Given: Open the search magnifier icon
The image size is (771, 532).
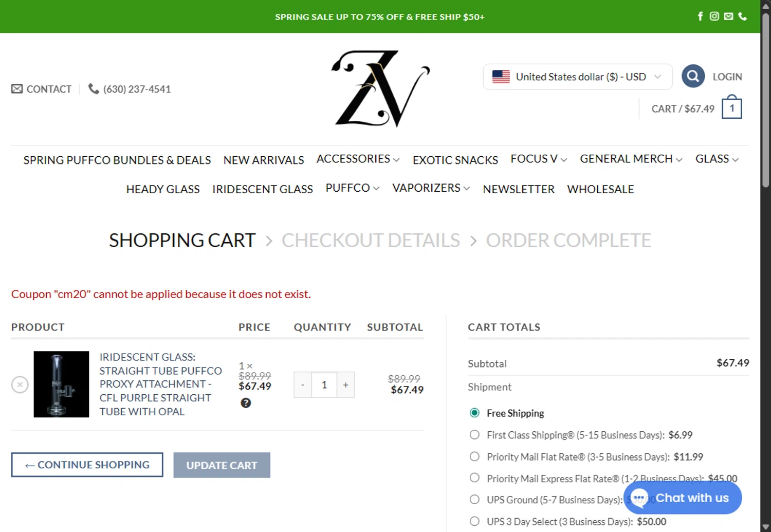Looking at the screenshot, I should (x=693, y=77).
